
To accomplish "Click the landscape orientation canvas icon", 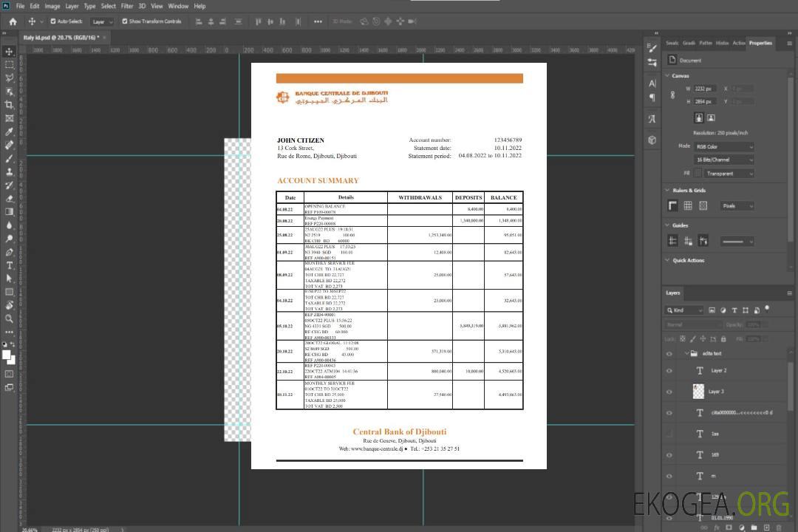I will [711, 117].
